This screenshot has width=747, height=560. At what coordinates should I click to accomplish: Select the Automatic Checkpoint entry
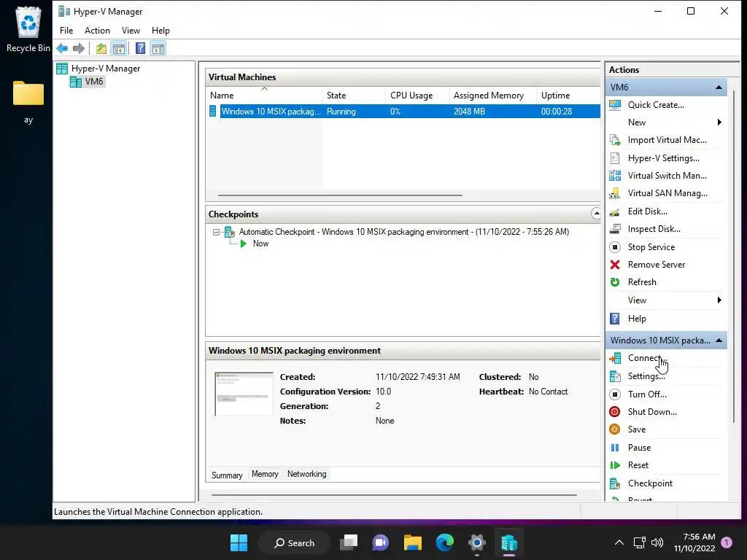403,232
